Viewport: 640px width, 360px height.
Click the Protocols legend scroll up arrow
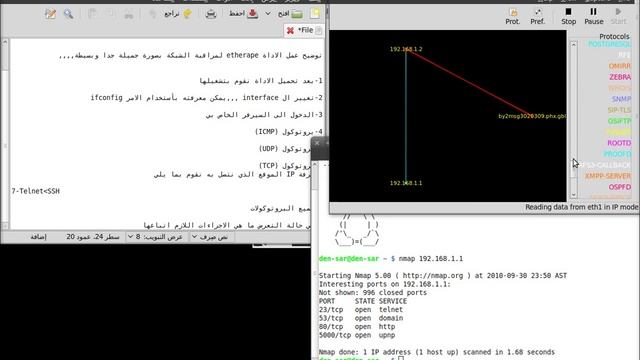tap(573, 44)
